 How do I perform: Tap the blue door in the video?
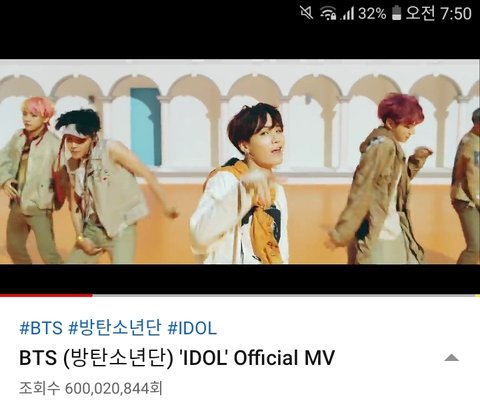point(145,127)
